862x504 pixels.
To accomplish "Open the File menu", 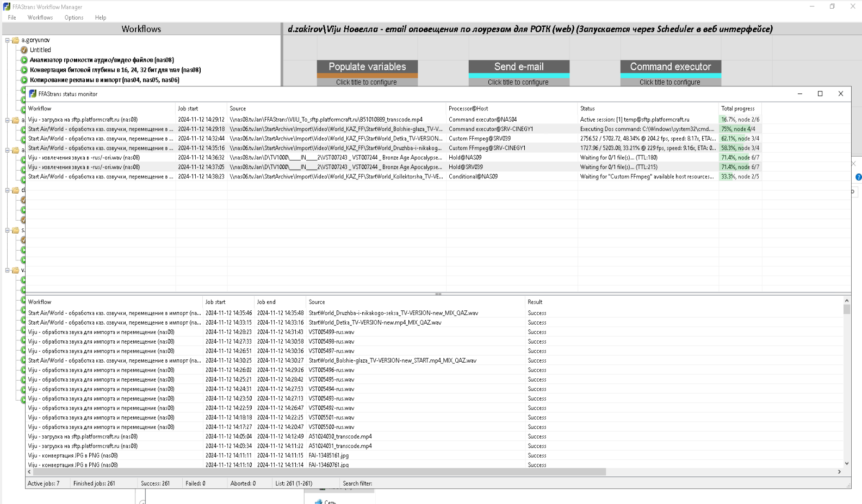I will tap(12, 17).
